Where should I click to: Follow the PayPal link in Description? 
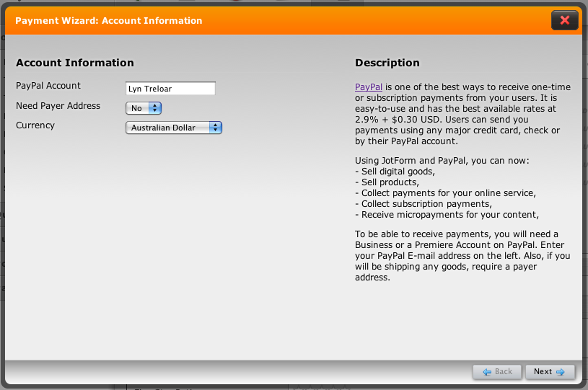click(x=369, y=87)
